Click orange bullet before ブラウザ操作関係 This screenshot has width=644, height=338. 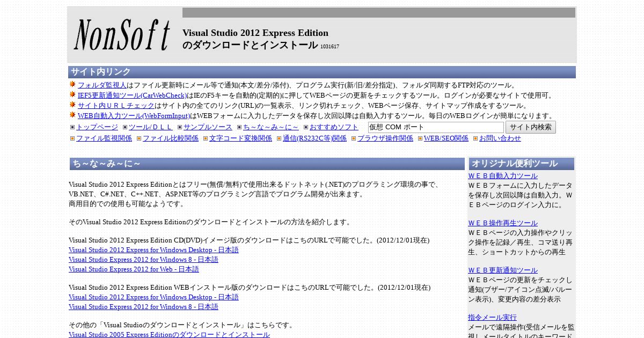[x=354, y=138]
